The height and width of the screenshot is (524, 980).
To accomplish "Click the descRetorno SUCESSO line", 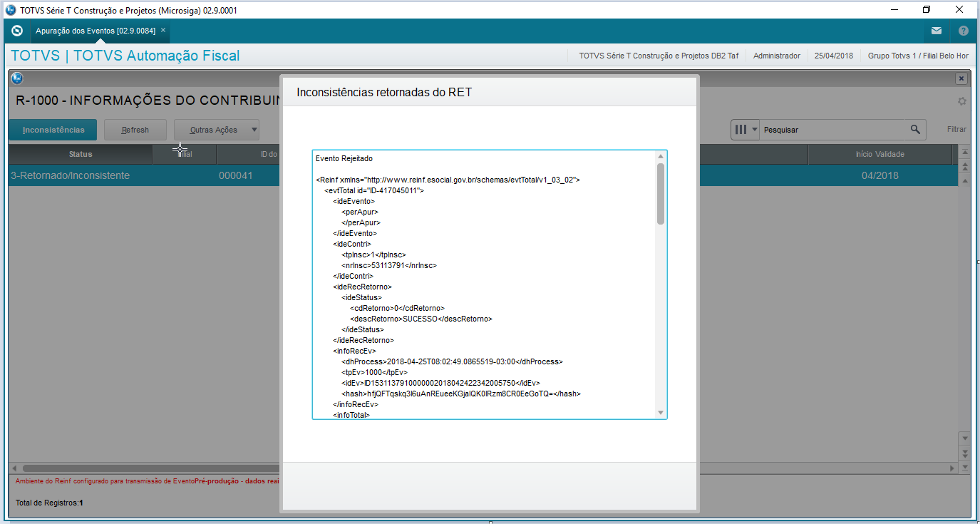I will pos(421,319).
